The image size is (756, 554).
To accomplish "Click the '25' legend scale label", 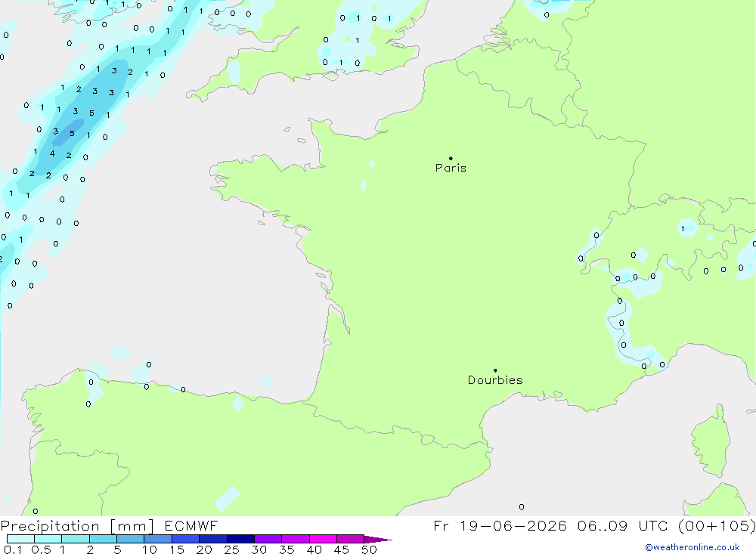I will (x=231, y=549).
